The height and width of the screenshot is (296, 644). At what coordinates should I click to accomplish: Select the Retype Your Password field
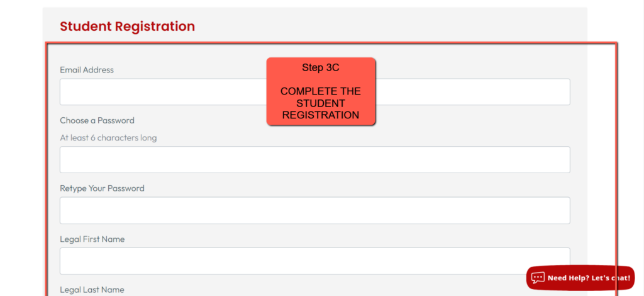coord(314,210)
